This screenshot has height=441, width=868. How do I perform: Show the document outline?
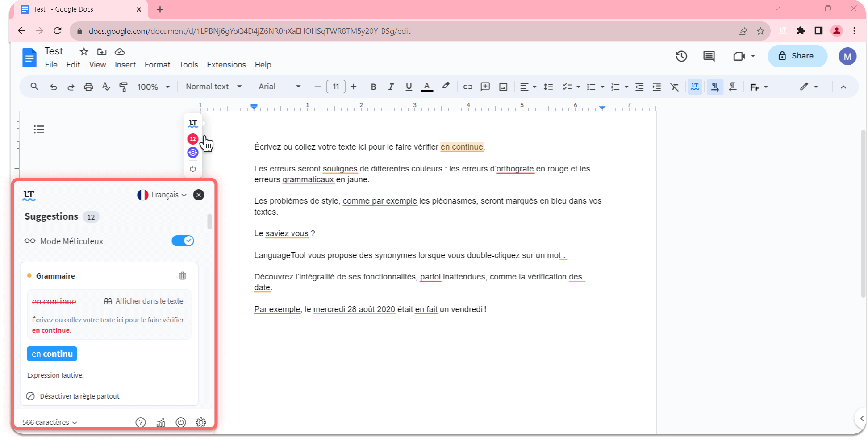tap(39, 129)
